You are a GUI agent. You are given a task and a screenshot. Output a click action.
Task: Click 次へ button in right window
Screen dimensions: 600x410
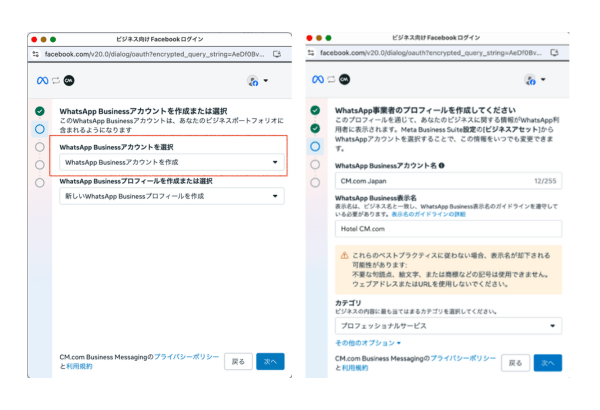click(x=548, y=363)
